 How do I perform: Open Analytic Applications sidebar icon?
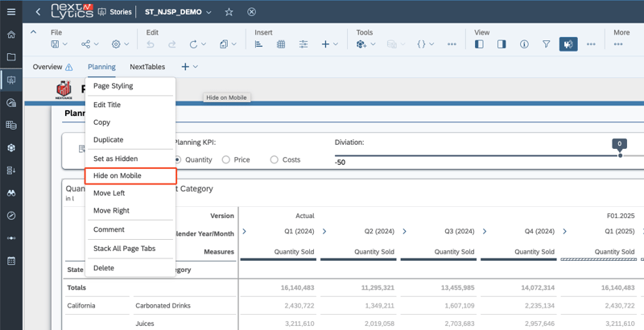[x=11, y=102]
